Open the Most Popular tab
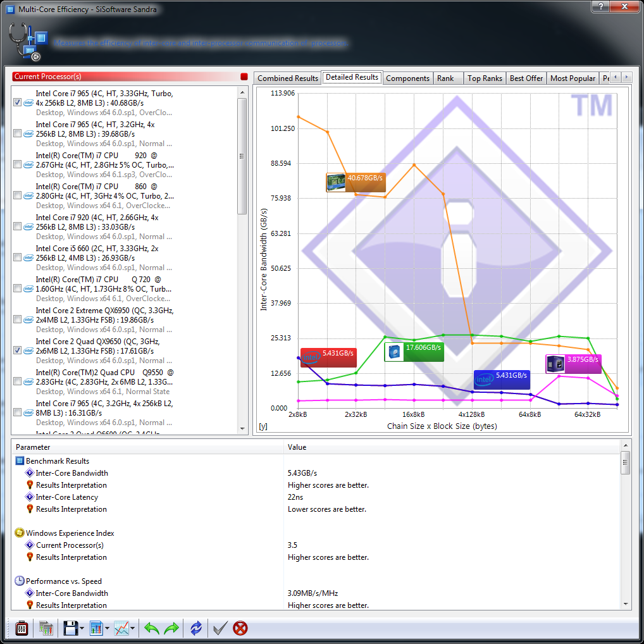This screenshot has height=644, width=644. [573, 78]
